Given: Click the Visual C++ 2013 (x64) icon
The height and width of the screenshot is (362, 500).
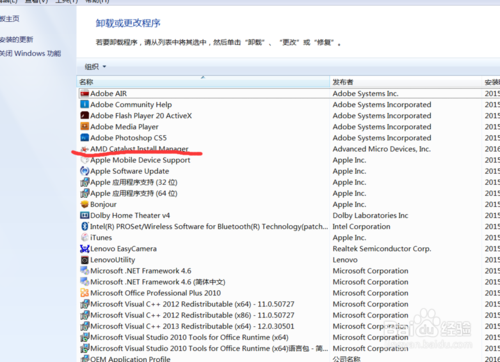Looking at the screenshot, I should [x=85, y=326].
